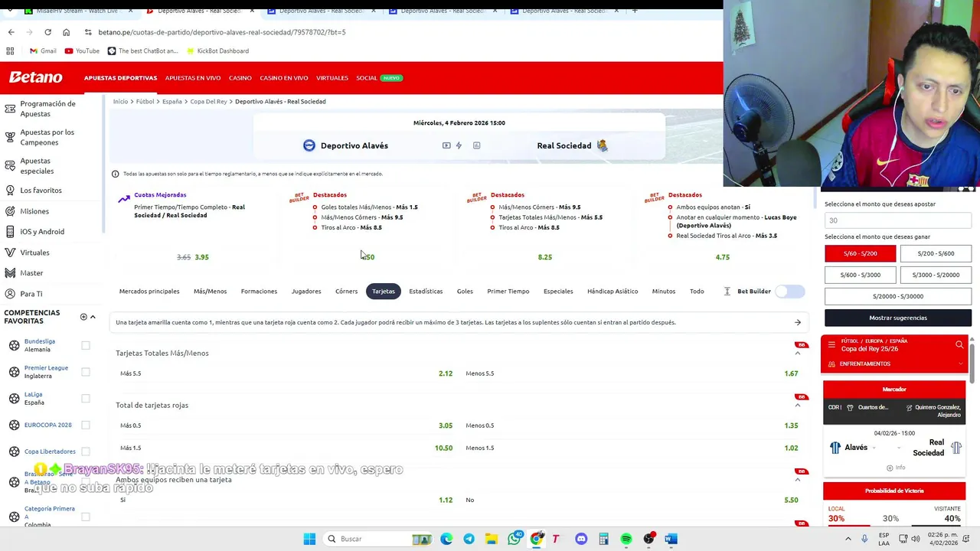Viewport: 980px width, 551px height.
Task: Reload the page in the browser
Action: pos(47,32)
